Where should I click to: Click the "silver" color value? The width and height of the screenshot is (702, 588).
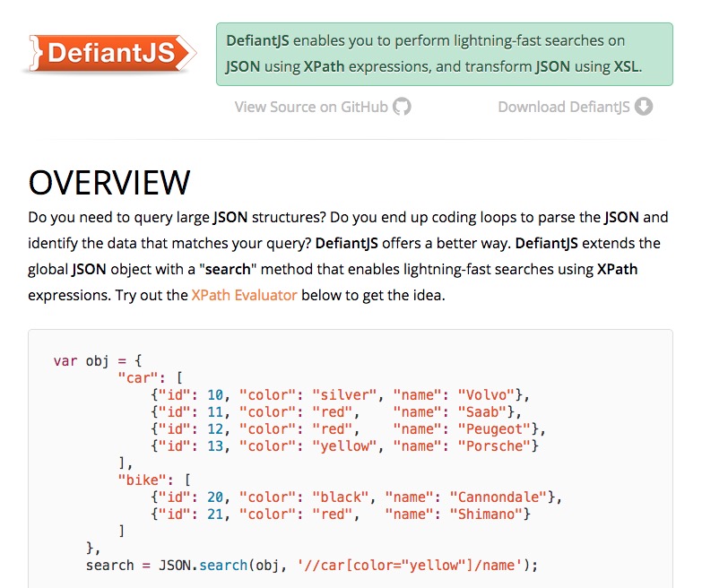pos(344,394)
